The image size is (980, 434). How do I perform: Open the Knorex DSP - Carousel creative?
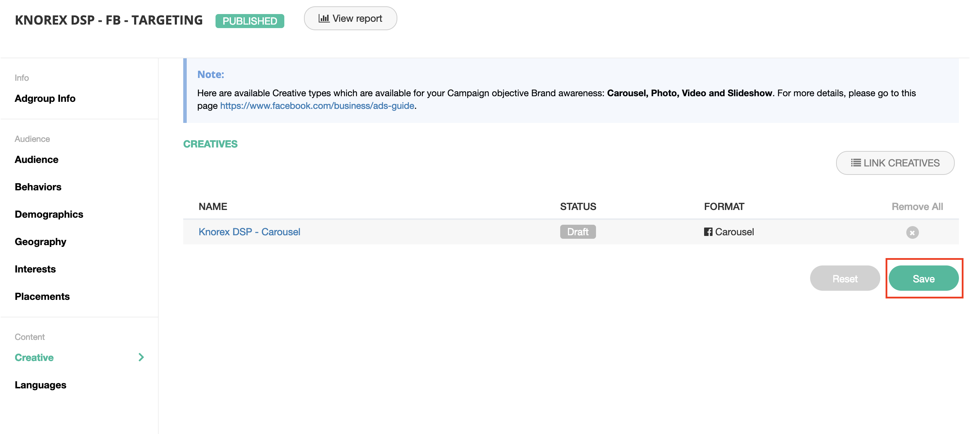(249, 232)
